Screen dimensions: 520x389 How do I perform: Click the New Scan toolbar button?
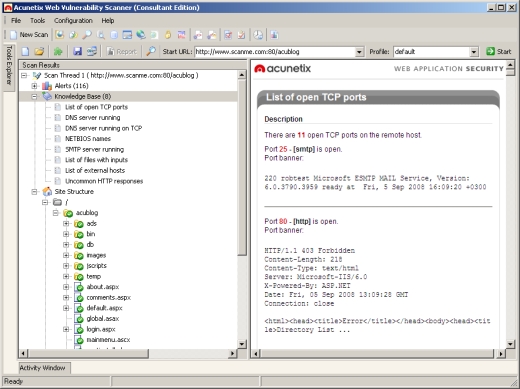coord(29,35)
